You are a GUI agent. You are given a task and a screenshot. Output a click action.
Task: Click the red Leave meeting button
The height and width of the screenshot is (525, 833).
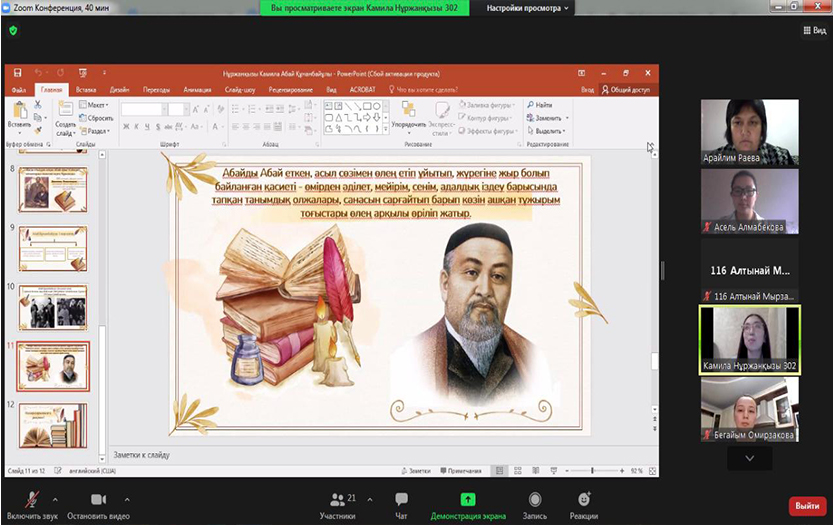click(x=807, y=506)
